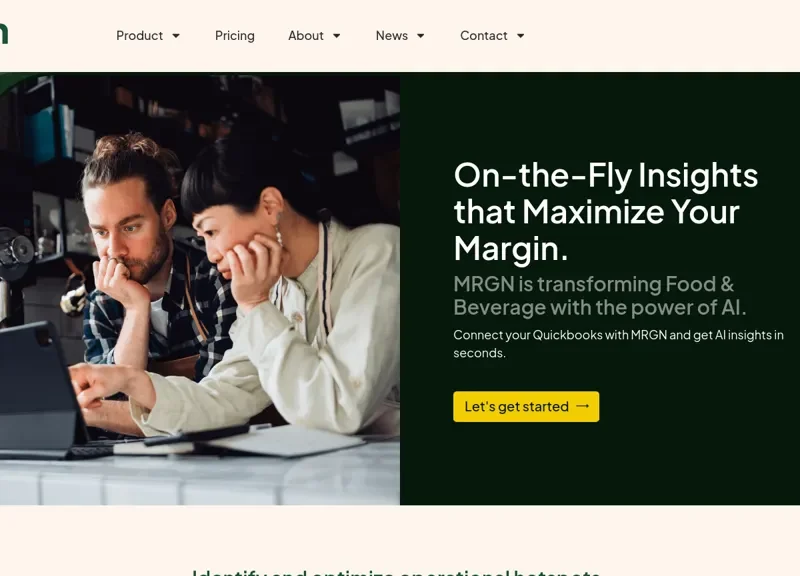Click the tablet shown in hero photo
This screenshot has width=800, height=576.
click(x=41, y=390)
